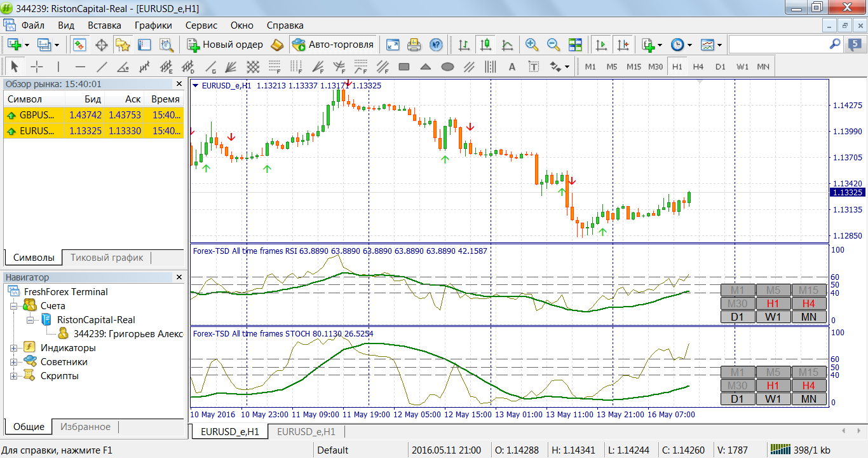Viewport: 868px width, 458px height.
Task: Open the chart templates dropdown arrow
Action: tap(720, 45)
